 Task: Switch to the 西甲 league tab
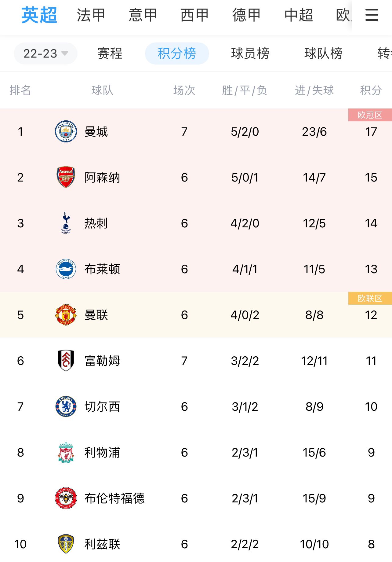tap(194, 15)
